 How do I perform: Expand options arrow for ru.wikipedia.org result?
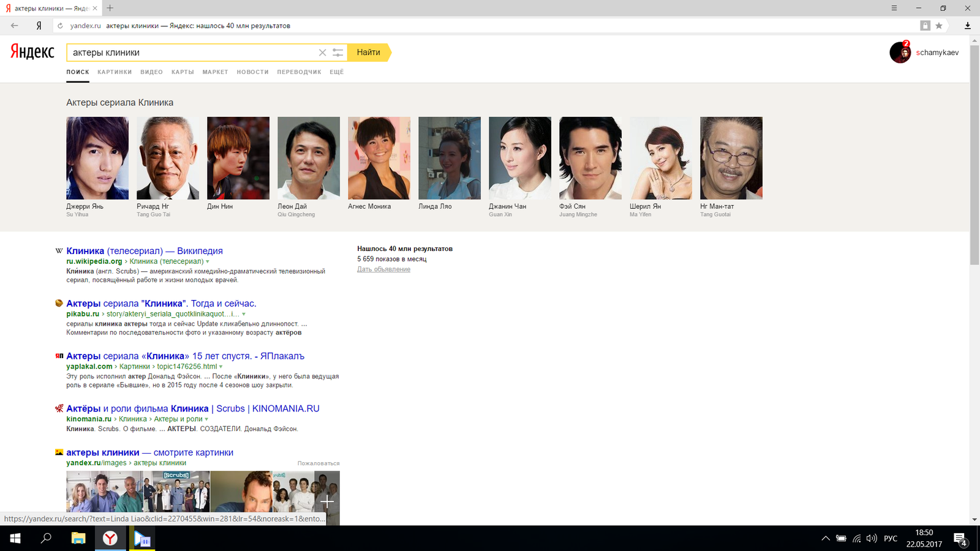click(208, 261)
